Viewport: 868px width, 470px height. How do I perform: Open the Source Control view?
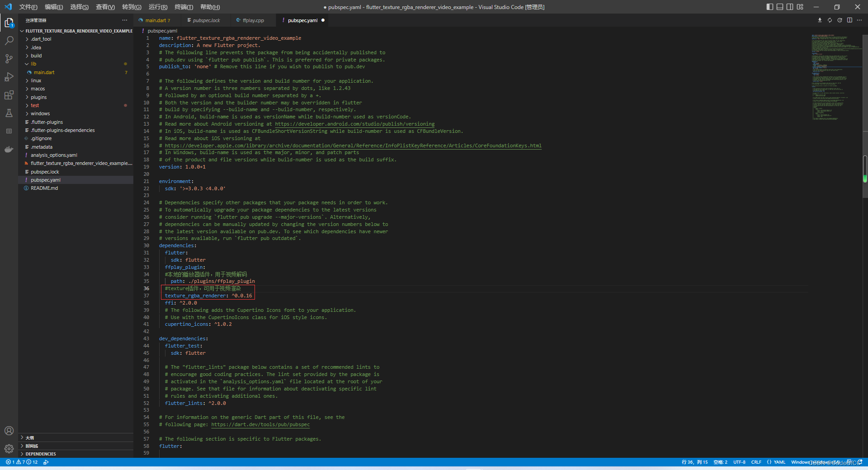[9, 59]
